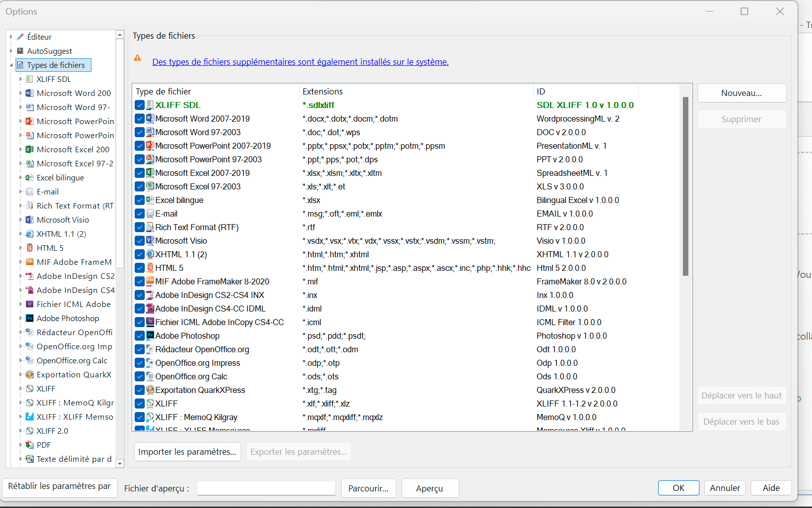The width and height of the screenshot is (812, 508).
Task: Click the XLIFF : MemoQ Kilgray icon in list
Action: 150,417
